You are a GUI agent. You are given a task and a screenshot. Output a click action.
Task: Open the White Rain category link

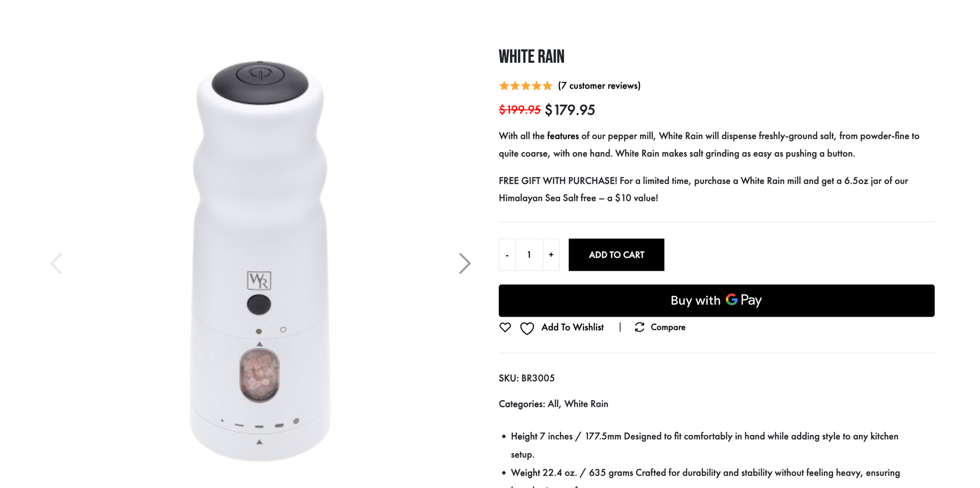pos(586,404)
